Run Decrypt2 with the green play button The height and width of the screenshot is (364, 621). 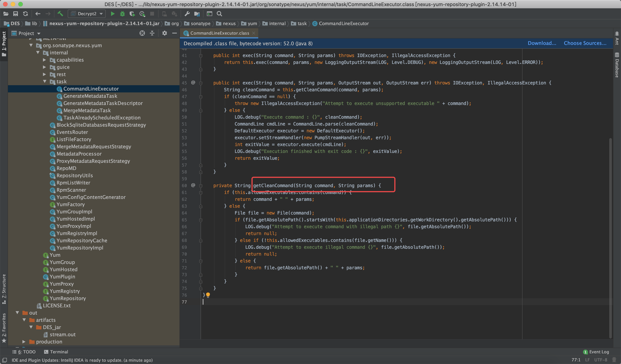[x=113, y=14]
